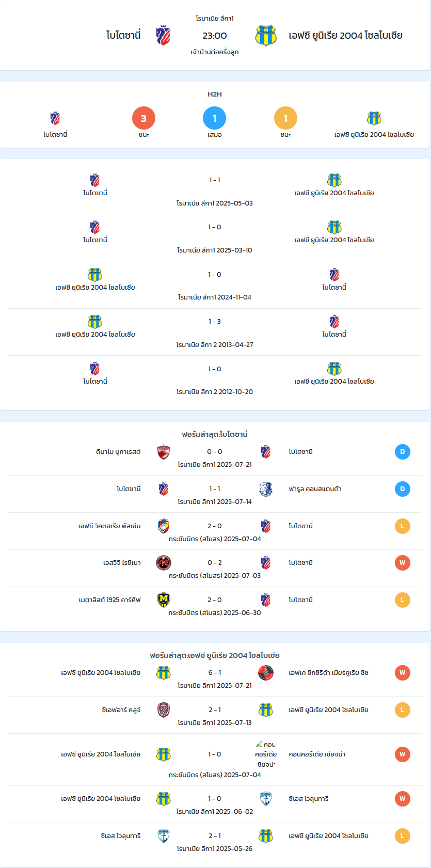
Task: Click the Dinamo Bucharest team logo
Action: (x=164, y=452)
